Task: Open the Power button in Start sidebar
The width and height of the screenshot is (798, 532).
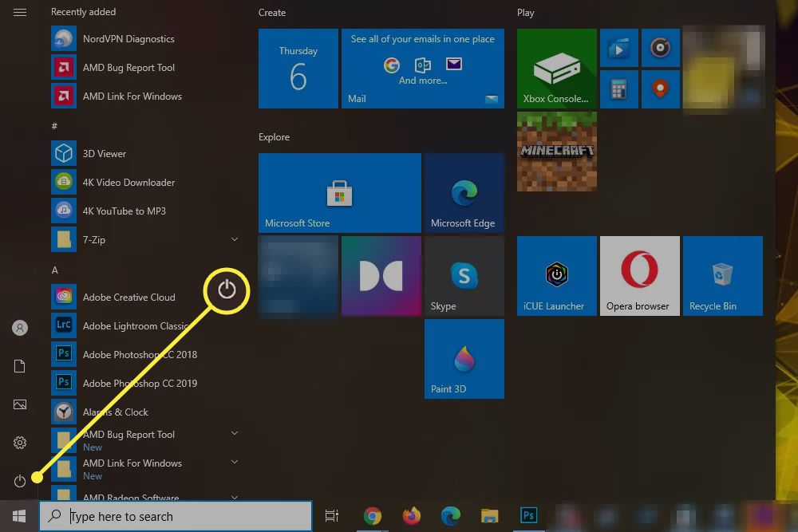Action: [20, 480]
